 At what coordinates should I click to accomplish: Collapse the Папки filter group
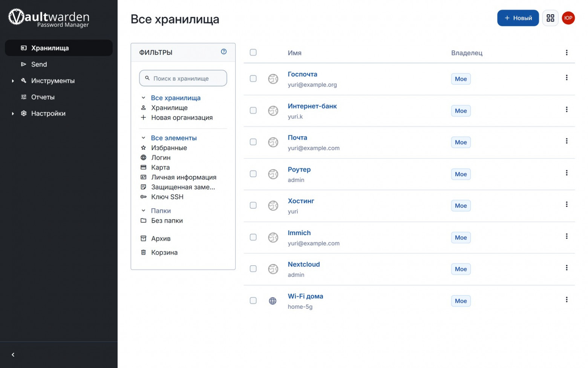pyautogui.click(x=143, y=211)
